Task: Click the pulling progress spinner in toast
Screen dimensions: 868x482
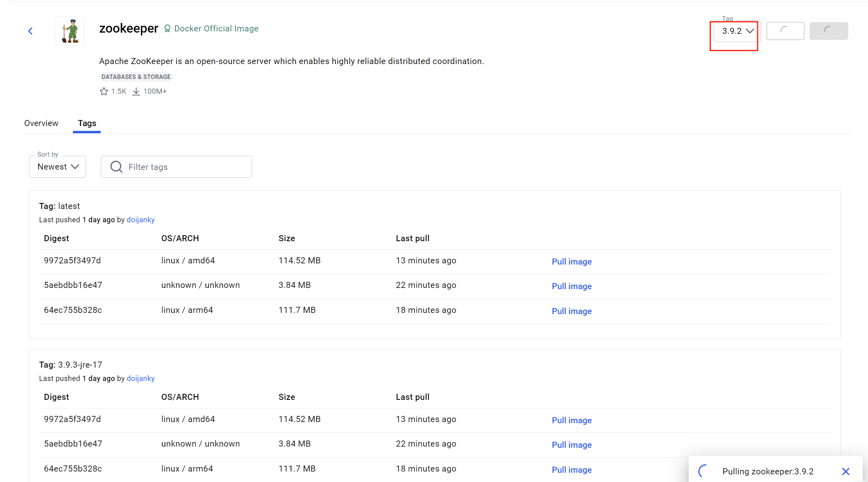Action: click(x=704, y=471)
